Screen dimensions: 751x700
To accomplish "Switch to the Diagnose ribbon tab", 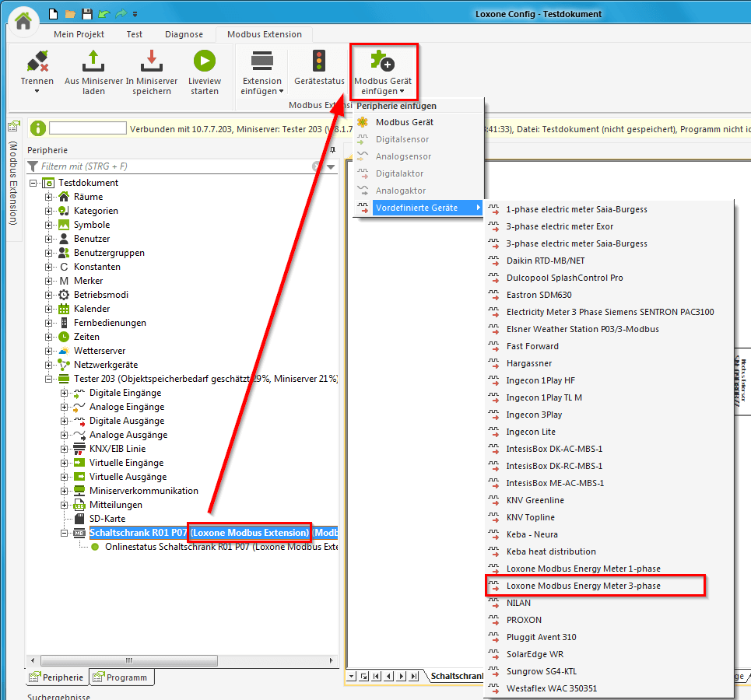I will click(x=184, y=34).
